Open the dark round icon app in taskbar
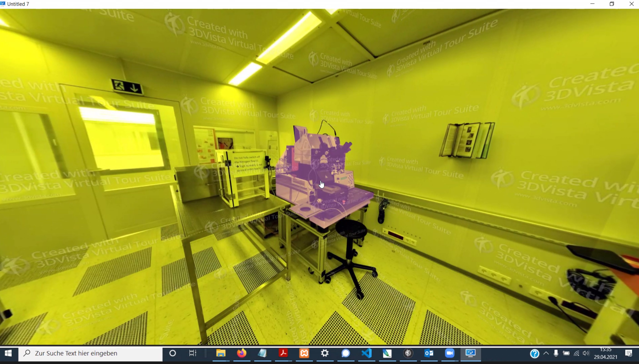This screenshot has height=364, width=639. [408, 353]
